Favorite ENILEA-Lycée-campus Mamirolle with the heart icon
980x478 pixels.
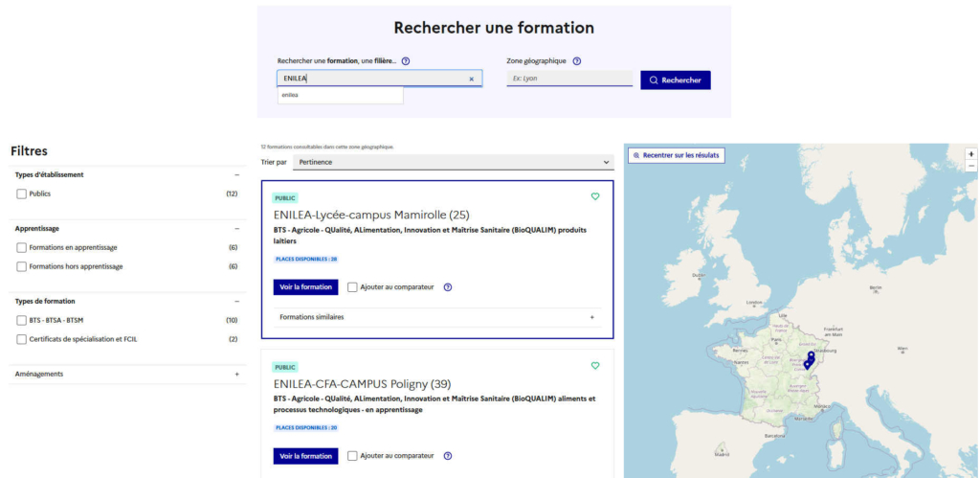point(595,196)
